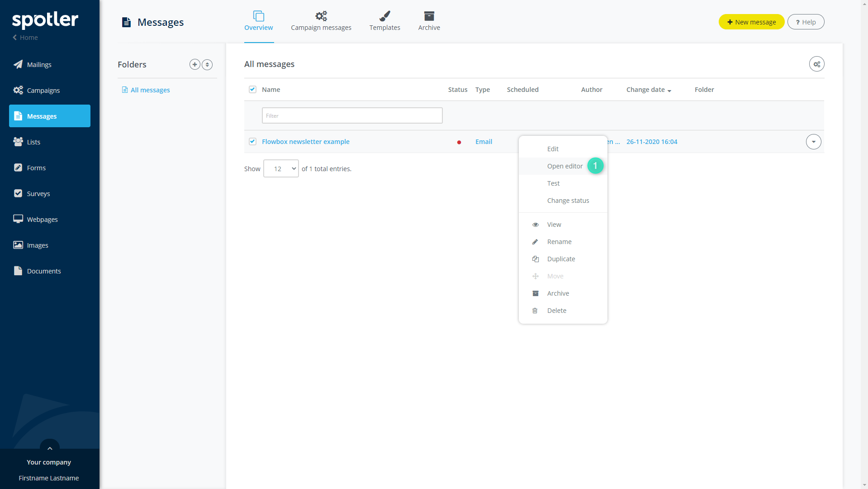Click the Mailings paper plane icon
This screenshot has width=868, height=489.
point(18,64)
